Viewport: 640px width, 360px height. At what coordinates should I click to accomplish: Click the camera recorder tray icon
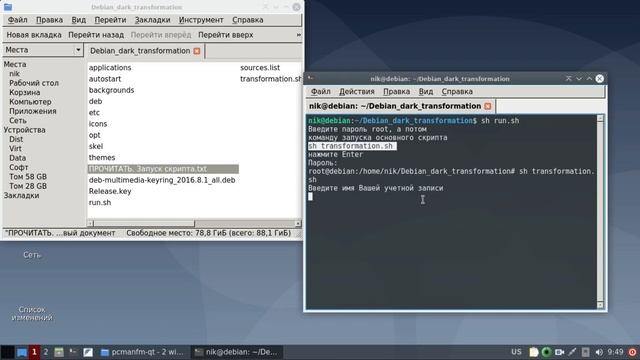click(x=559, y=352)
